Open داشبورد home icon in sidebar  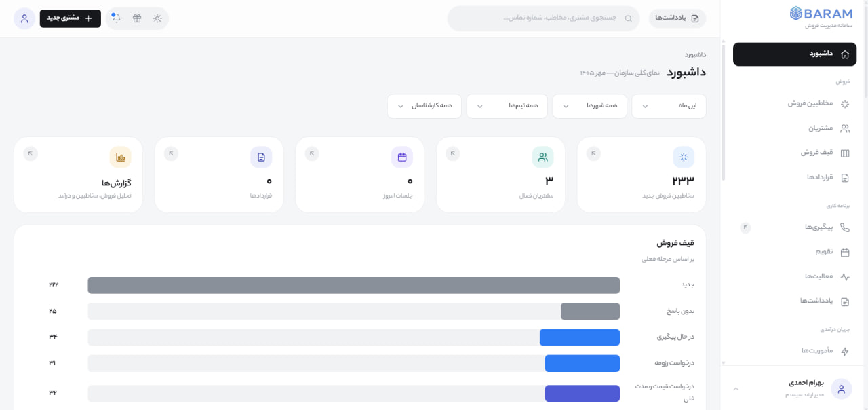[845, 54]
